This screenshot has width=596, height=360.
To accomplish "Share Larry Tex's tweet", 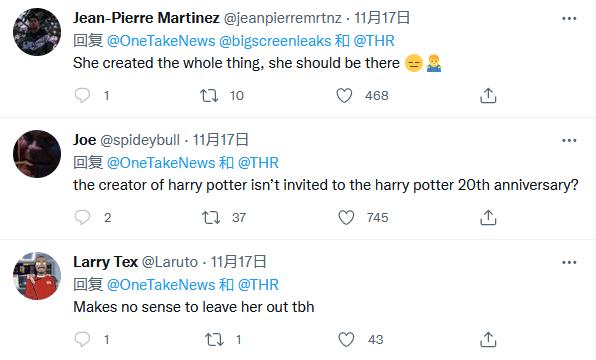I will point(488,339).
